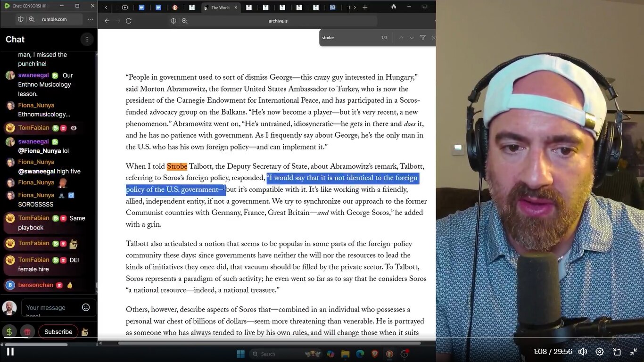The width and height of the screenshot is (644, 362).
Task: Open search filter options in the find bar
Action: tap(422, 38)
